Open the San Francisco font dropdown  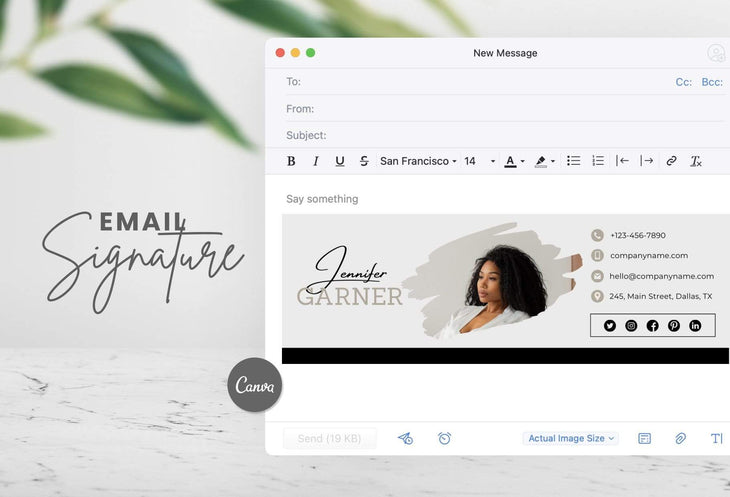[x=418, y=161]
